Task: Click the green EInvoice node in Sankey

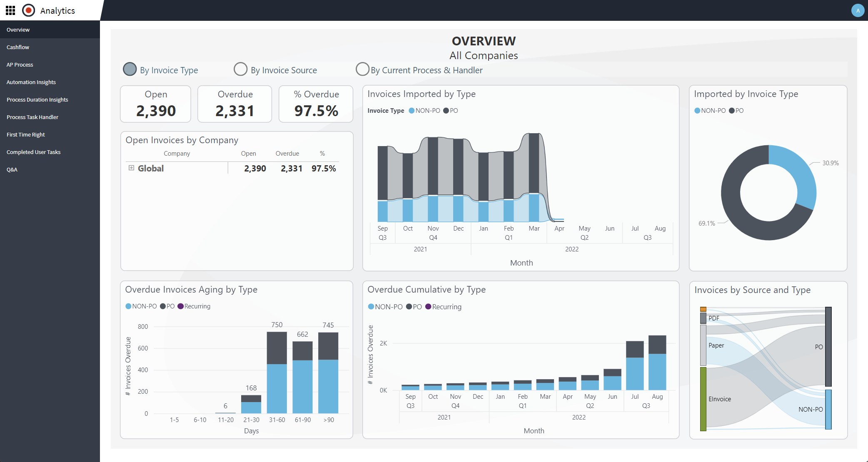Action: click(703, 398)
